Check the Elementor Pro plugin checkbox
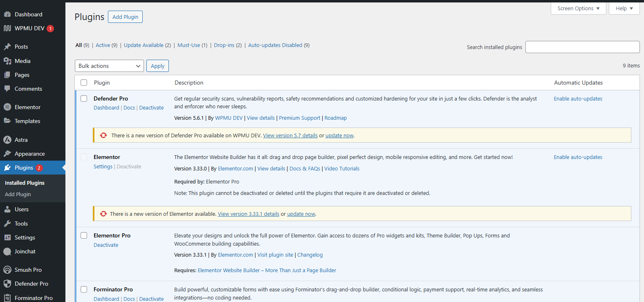 pos(84,235)
